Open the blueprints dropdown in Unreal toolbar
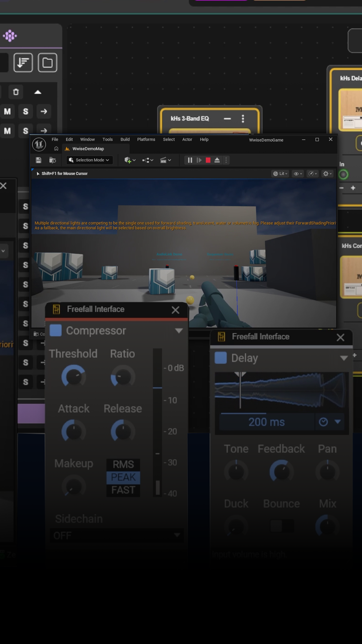Image resolution: width=362 pixels, height=644 pixels. coord(147,160)
